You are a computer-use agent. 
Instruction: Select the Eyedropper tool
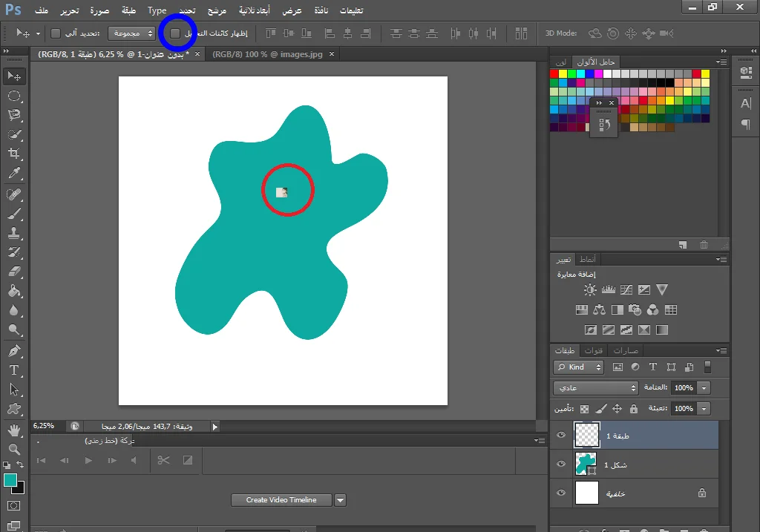coord(14,174)
